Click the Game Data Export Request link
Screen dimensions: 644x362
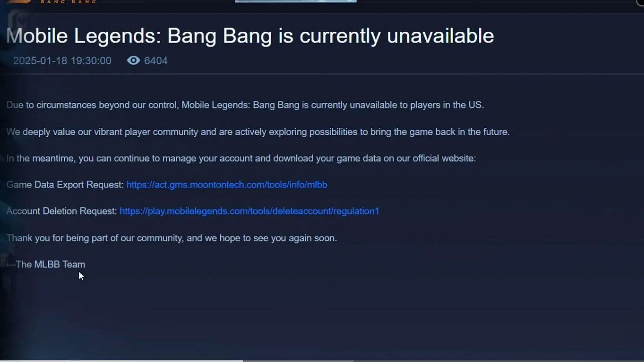coord(226,184)
